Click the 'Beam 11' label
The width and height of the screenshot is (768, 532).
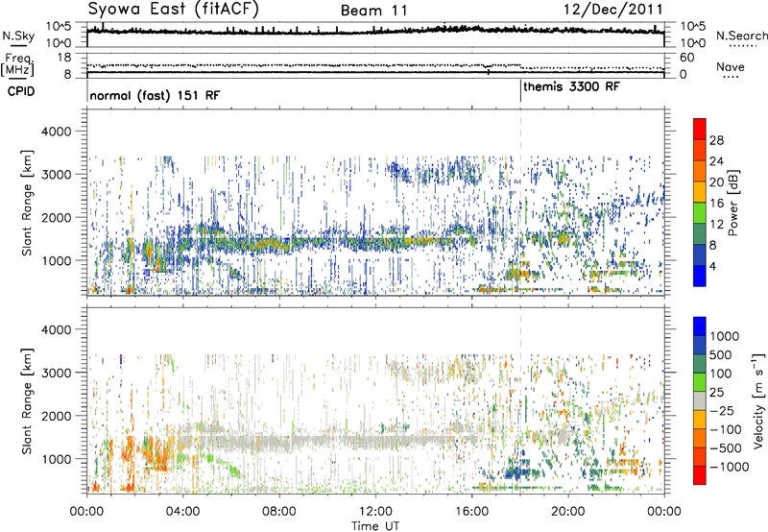(374, 11)
